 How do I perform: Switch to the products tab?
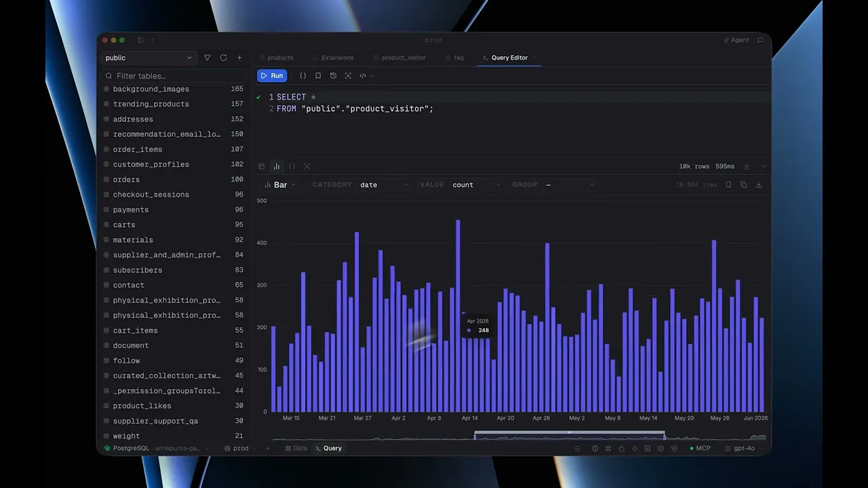coord(276,58)
